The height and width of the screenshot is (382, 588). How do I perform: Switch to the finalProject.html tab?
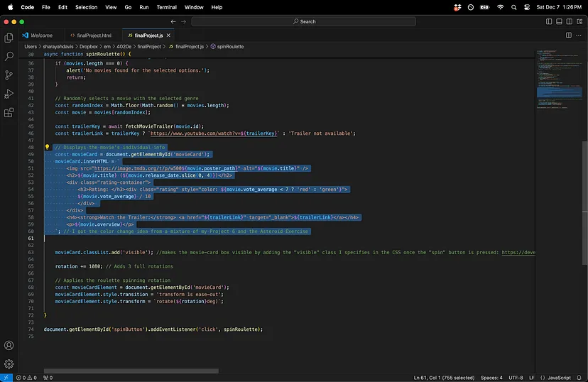[94, 35]
